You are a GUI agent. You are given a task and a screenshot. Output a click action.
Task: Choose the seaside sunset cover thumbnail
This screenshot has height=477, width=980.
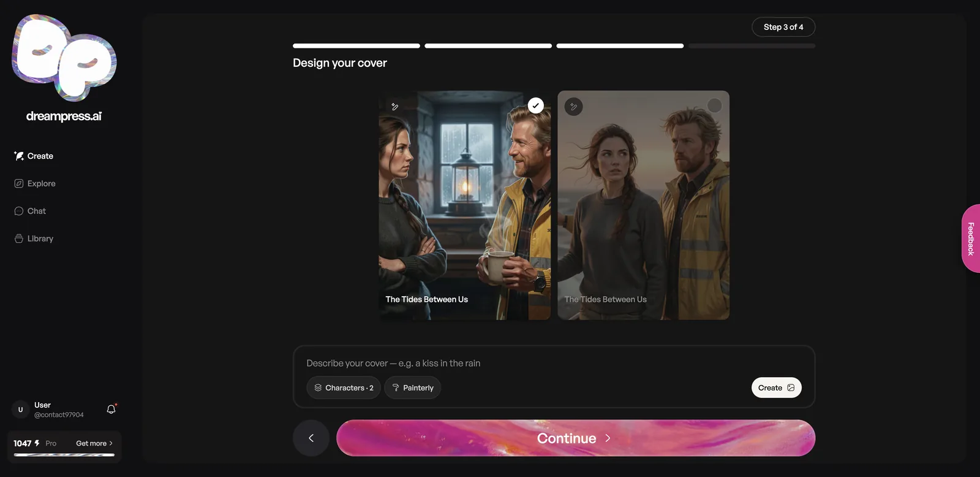(x=644, y=205)
